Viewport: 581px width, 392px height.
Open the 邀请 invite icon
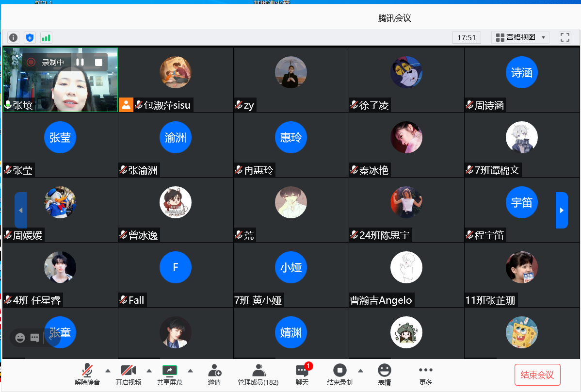coord(214,375)
